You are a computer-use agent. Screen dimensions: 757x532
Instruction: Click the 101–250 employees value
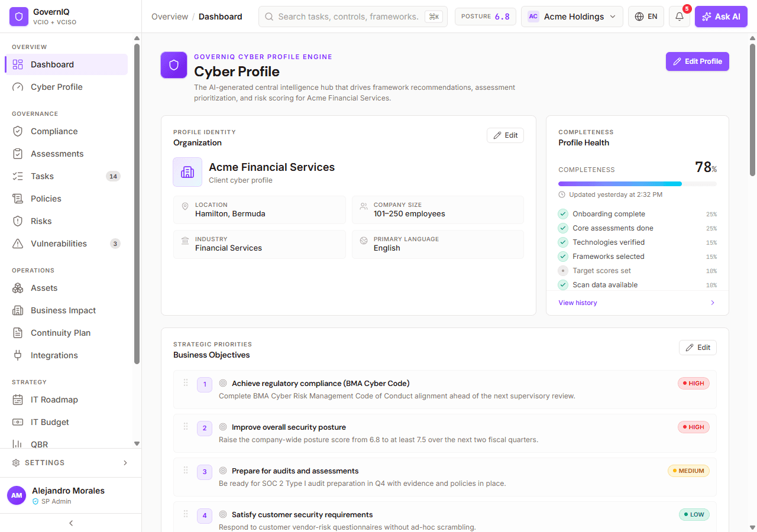coord(409,214)
